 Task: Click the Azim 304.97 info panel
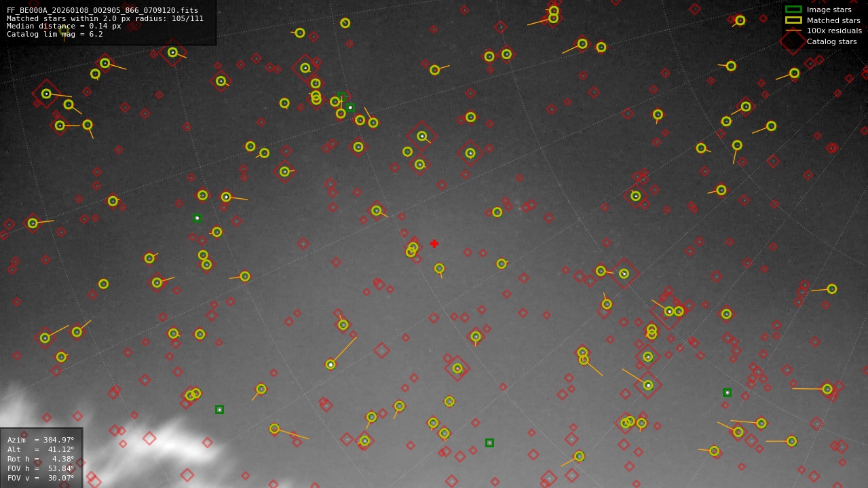(x=41, y=440)
